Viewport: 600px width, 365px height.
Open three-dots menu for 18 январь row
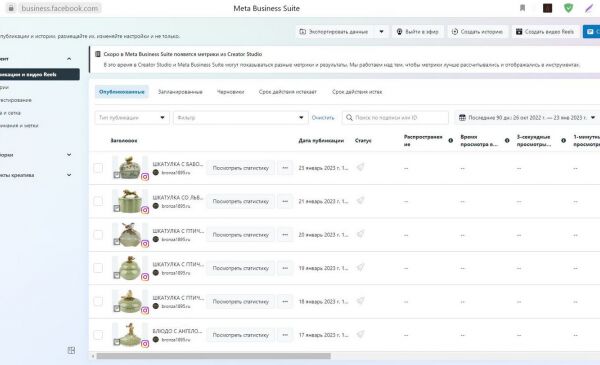tap(285, 301)
